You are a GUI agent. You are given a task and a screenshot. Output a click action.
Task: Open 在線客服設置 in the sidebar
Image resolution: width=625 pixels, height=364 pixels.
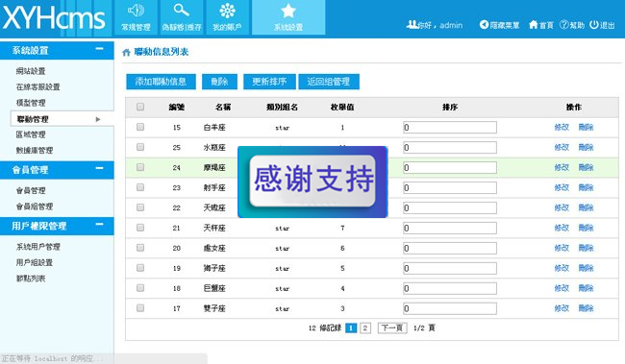point(37,86)
